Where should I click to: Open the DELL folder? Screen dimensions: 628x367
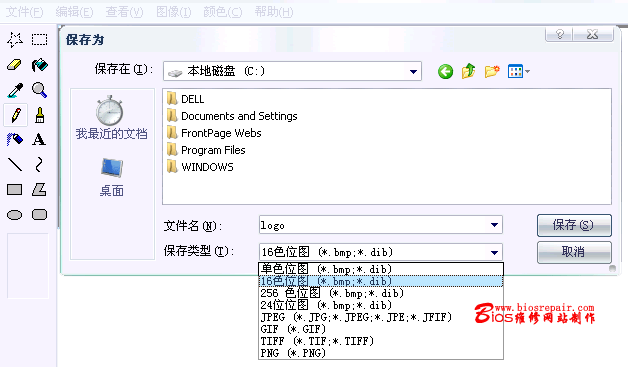[x=185, y=99]
